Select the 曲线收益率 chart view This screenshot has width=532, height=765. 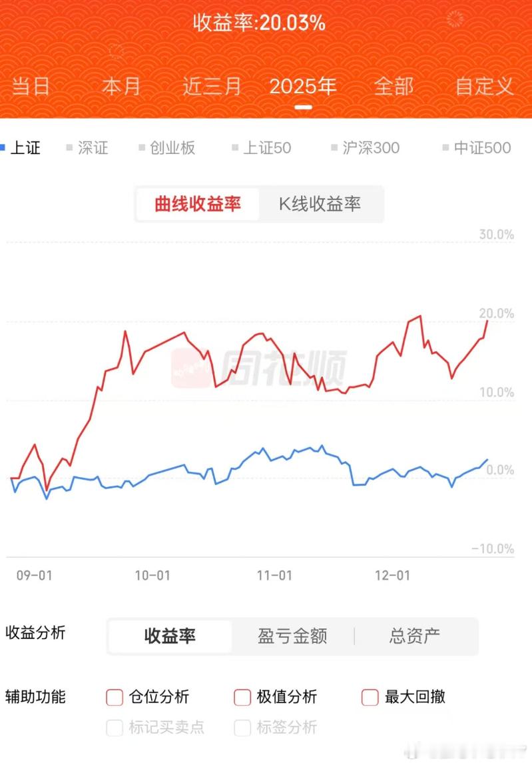[x=197, y=205]
